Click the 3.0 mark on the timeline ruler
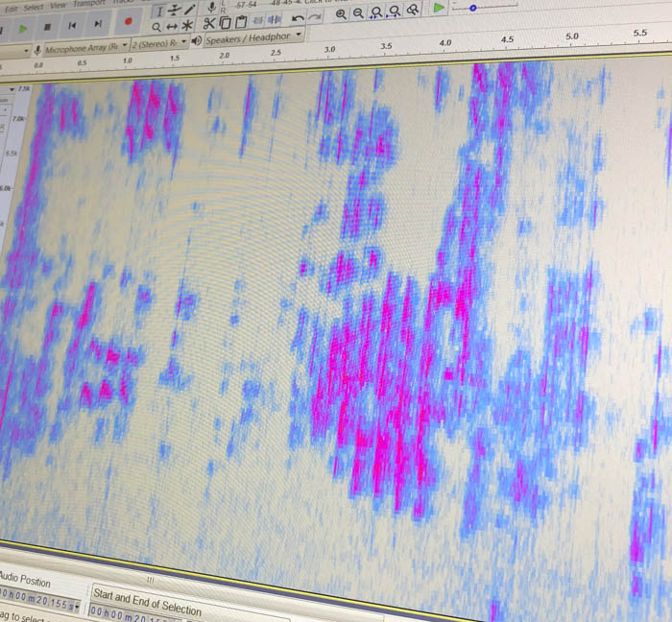 pyautogui.click(x=329, y=50)
